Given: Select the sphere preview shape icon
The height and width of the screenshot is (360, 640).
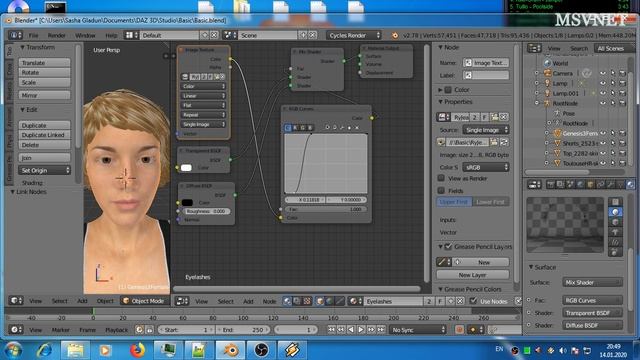Looking at the screenshot, I should (x=615, y=212).
